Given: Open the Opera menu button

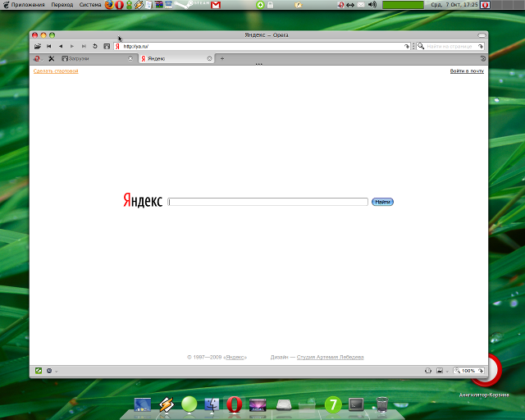Looking at the screenshot, I should [x=38, y=58].
